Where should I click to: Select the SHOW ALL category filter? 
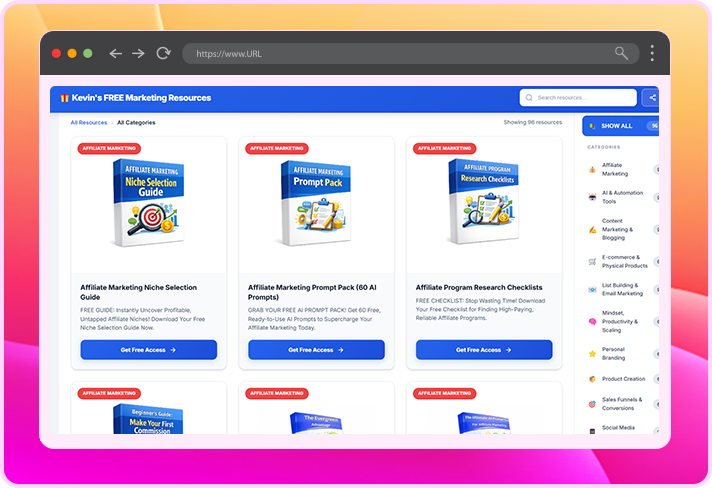pyautogui.click(x=616, y=126)
